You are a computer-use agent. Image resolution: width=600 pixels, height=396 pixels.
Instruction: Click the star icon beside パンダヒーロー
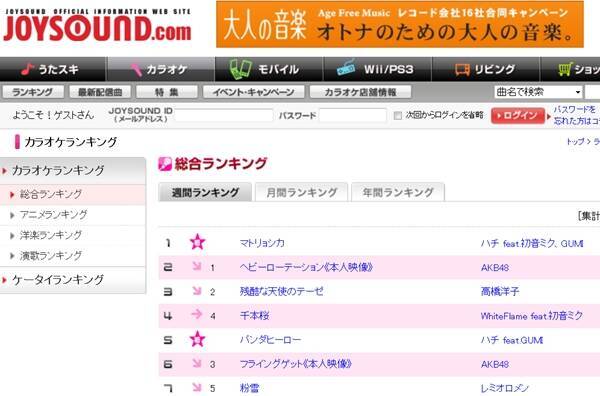[197, 339]
